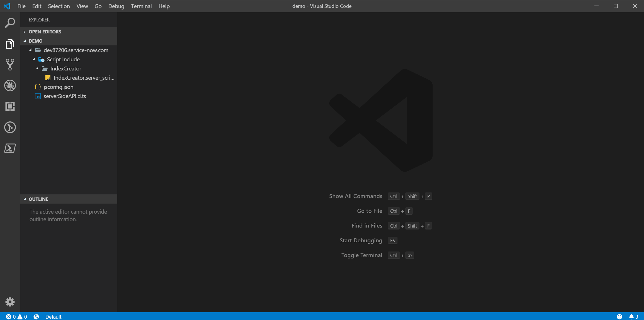Open the PowerShell icon in activity bar
This screenshot has width=644, height=320.
(10, 148)
